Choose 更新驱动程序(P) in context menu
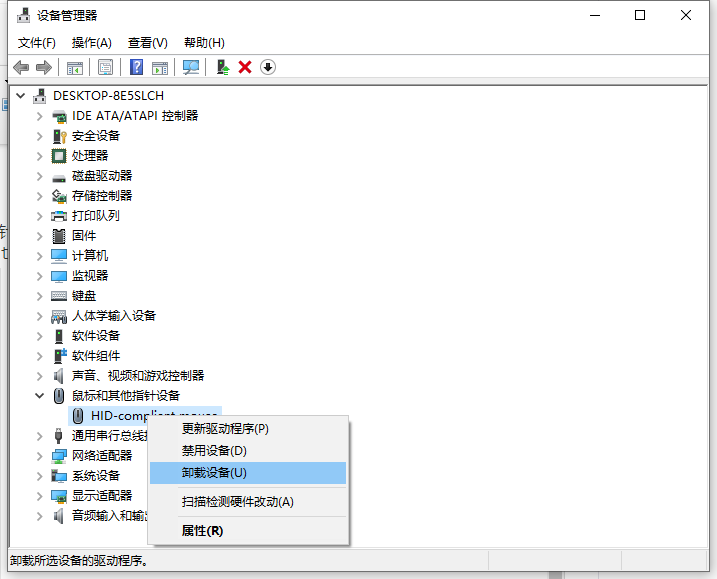 pos(225,429)
